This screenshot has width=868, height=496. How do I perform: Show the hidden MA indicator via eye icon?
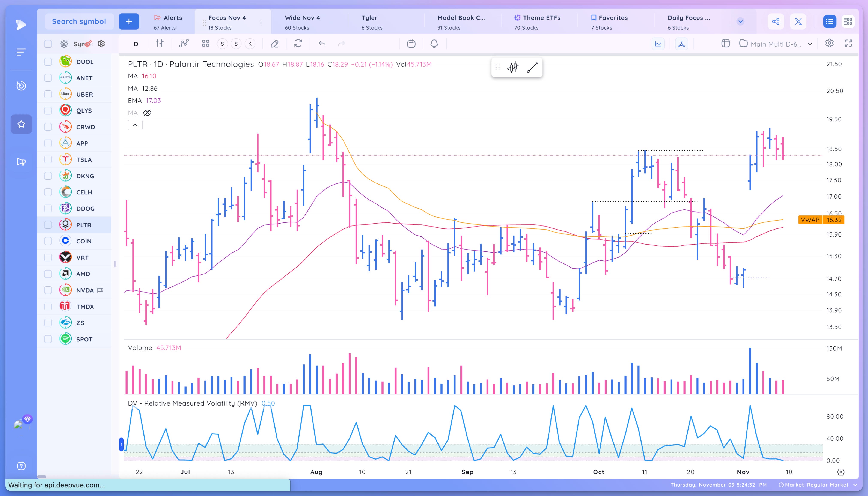(x=147, y=113)
